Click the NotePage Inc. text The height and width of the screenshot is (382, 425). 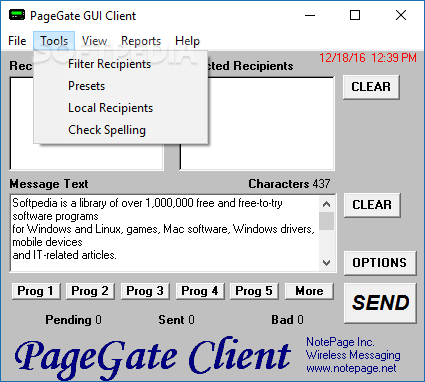point(340,342)
